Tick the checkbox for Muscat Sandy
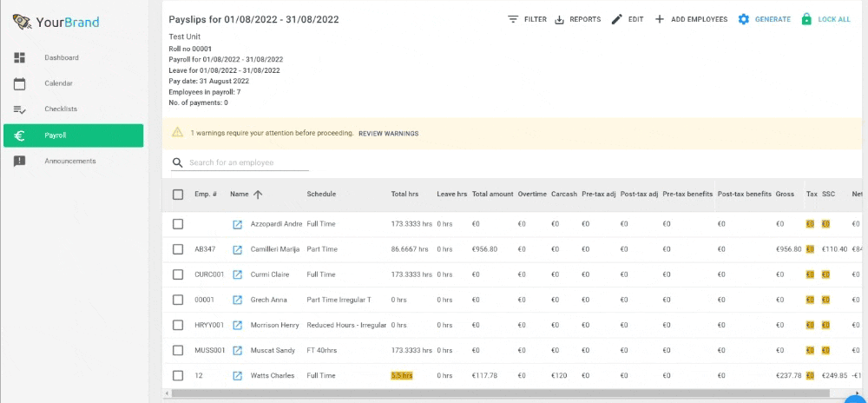The height and width of the screenshot is (403, 868). 178,350
